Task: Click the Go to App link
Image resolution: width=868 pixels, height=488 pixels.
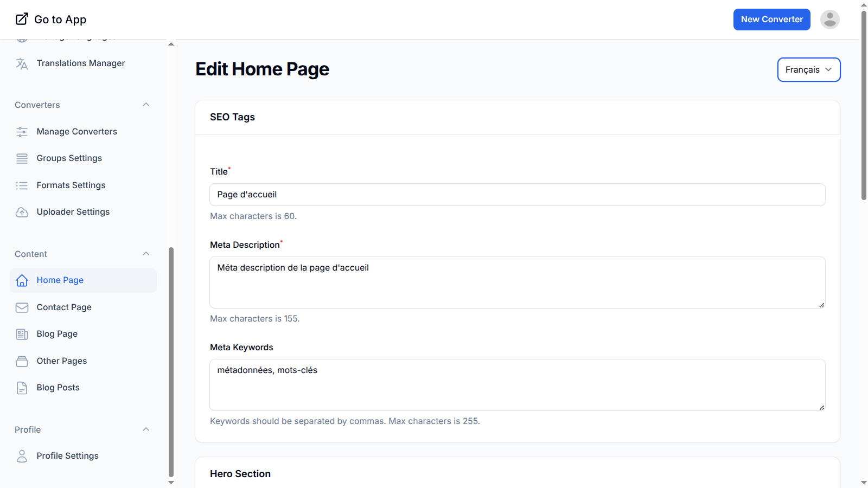Action: click(x=51, y=20)
